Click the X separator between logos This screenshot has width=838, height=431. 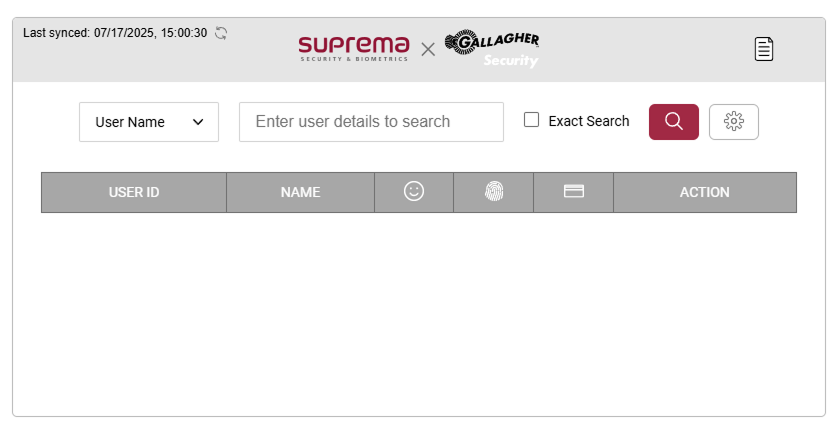click(428, 49)
